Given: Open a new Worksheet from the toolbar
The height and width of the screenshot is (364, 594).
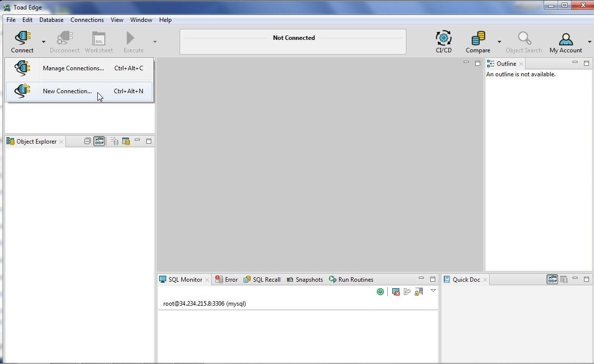Looking at the screenshot, I should [x=99, y=41].
